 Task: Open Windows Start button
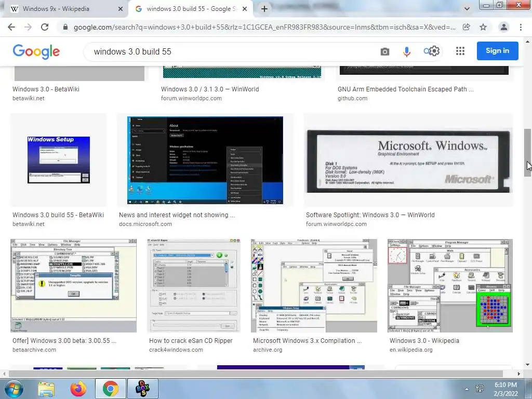tap(14, 389)
